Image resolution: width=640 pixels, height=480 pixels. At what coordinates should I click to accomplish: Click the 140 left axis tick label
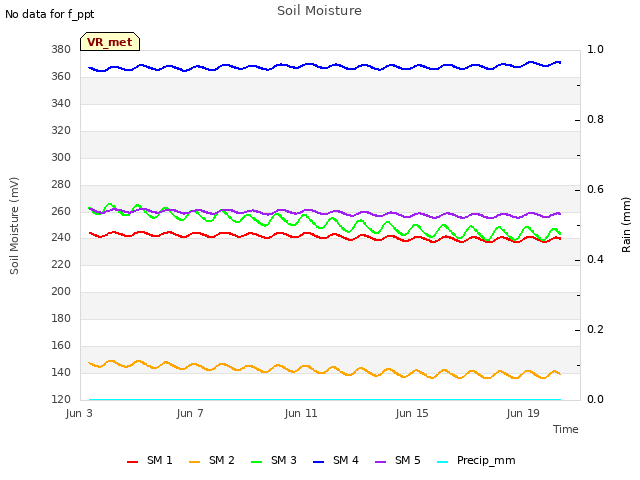click(61, 372)
